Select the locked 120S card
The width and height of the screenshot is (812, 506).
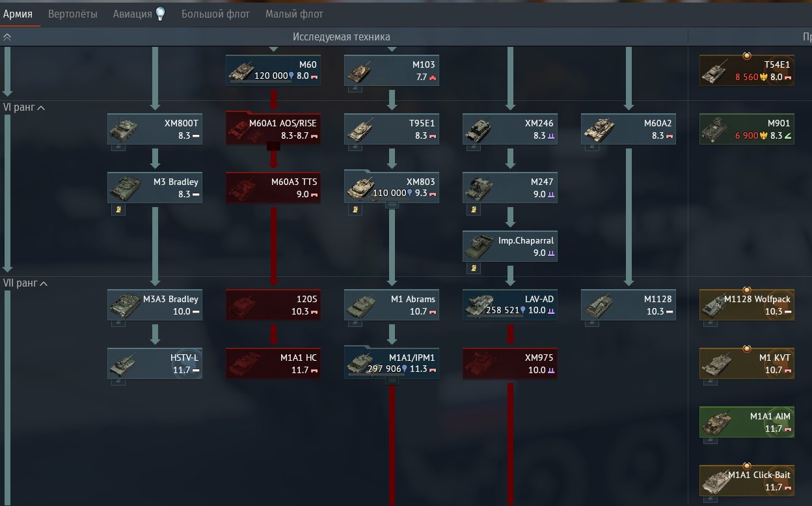click(273, 304)
